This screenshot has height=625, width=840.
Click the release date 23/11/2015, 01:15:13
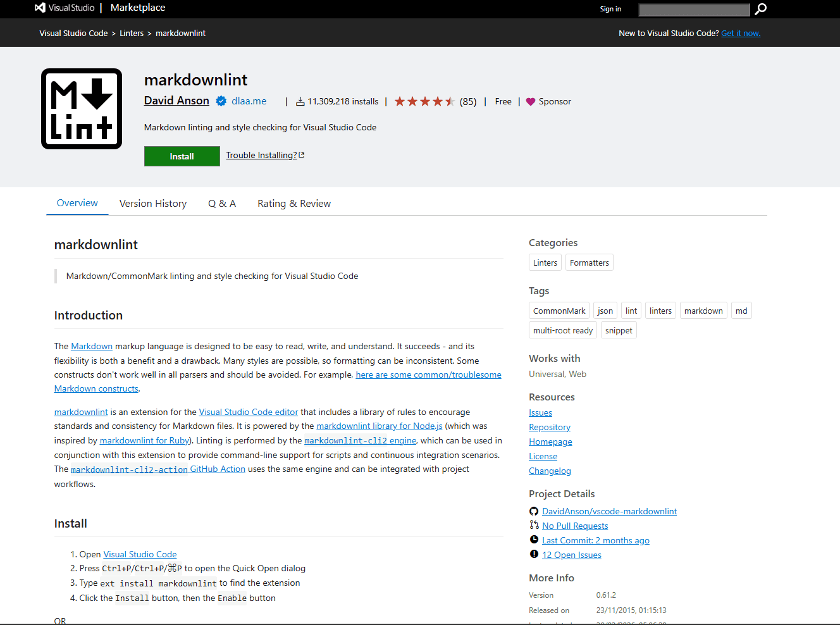click(631, 610)
